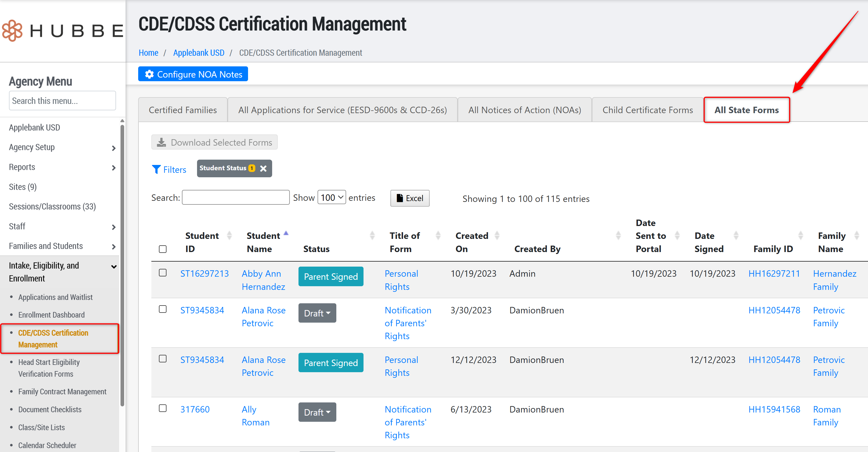The width and height of the screenshot is (868, 452).
Task: Click the Applebank USD breadcrumb link
Action: (198, 53)
